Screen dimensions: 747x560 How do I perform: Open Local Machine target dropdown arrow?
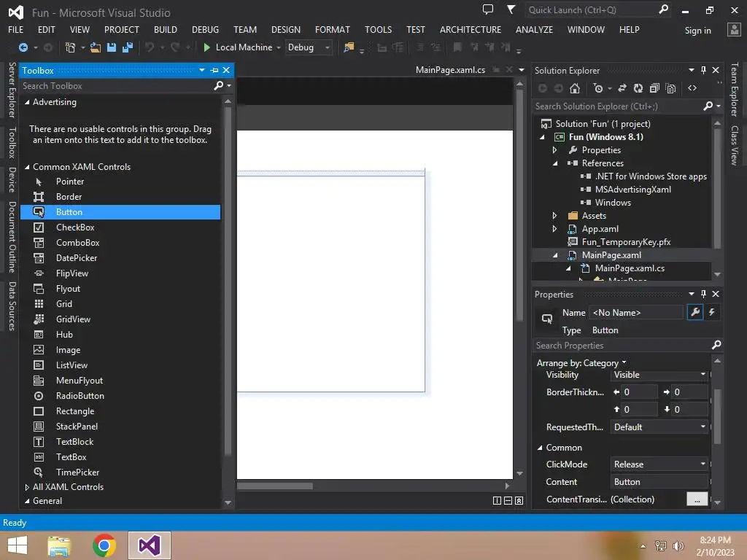pyautogui.click(x=279, y=47)
